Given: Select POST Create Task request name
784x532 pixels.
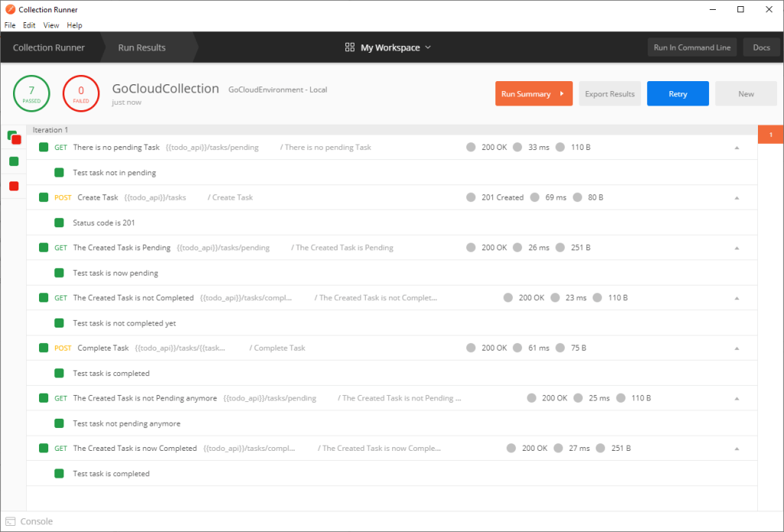Looking at the screenshot, I should pos(97,197).
